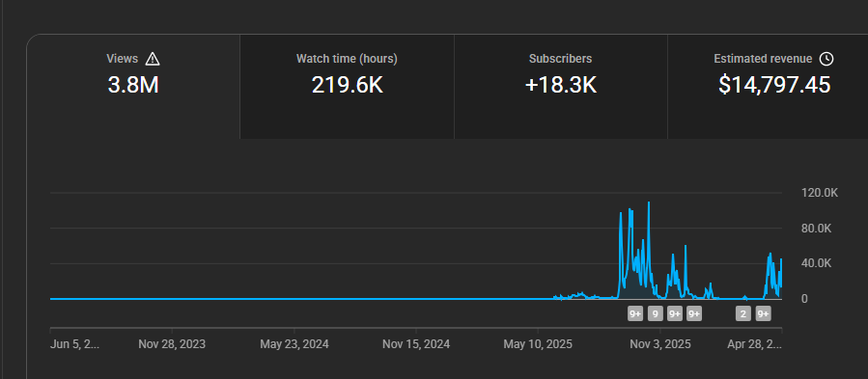The height and width of the screenshot is (379, 868).
Task: Select the Subscribers metric tab
Action: click(x=561, y=87)
